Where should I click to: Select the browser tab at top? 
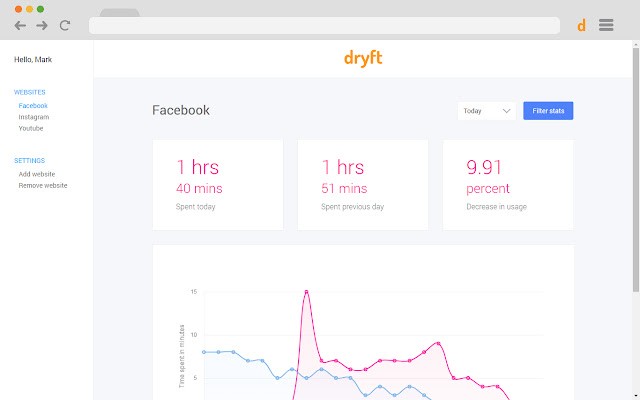pos(120,12)
